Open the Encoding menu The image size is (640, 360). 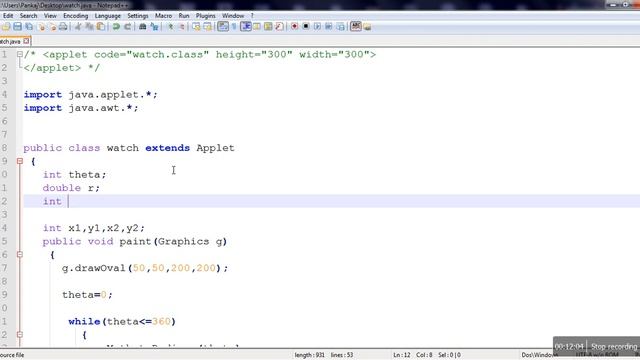point(76,16)
